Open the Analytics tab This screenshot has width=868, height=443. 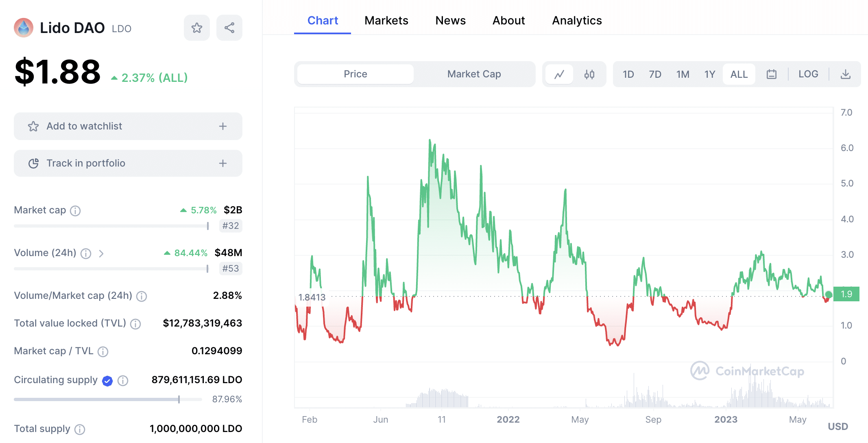point(577,20)
